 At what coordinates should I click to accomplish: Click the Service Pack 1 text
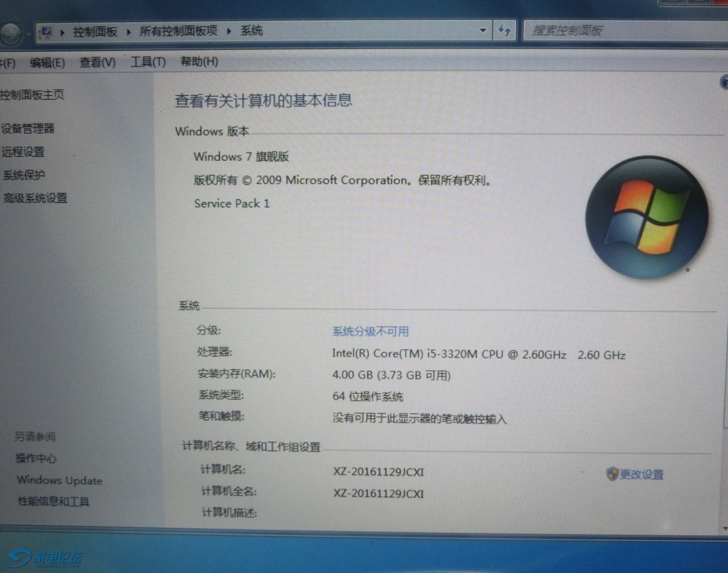pyautogui.click(x=232, y=203)
